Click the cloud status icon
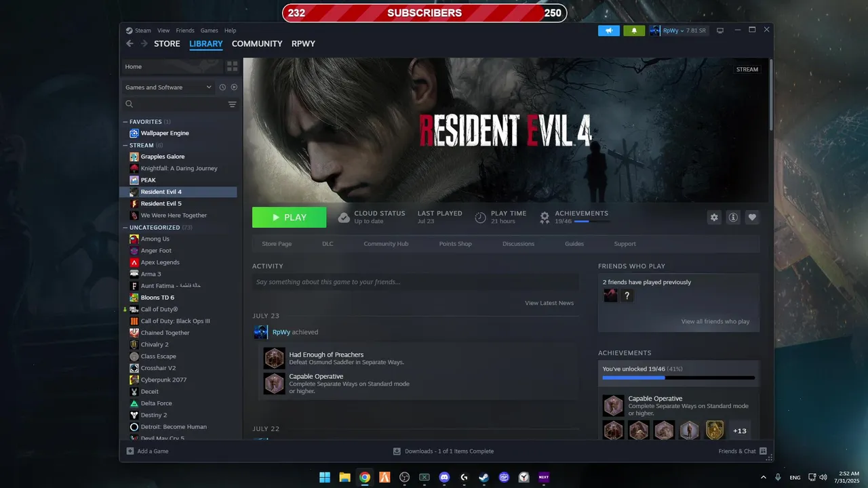The height and width of the screenshot is (488, 868). tap(344, 218)
